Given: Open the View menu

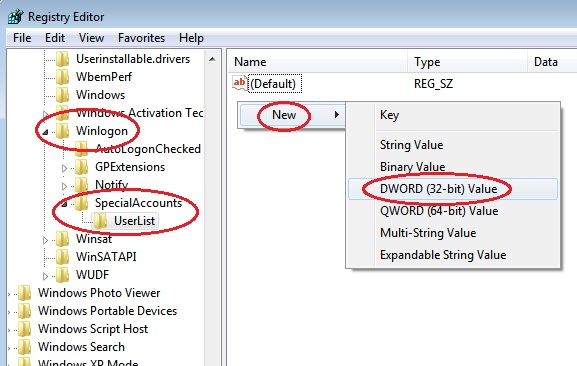Looking at the screenshot, I should 91,38.
